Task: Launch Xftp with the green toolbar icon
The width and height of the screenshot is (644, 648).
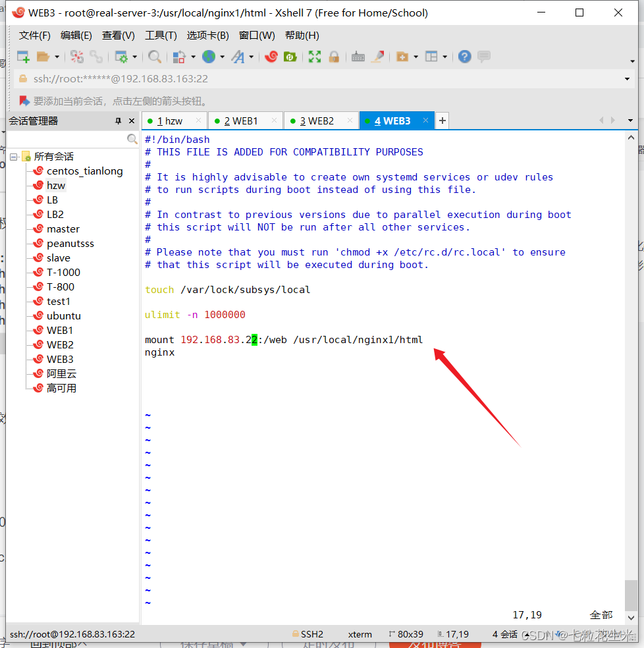Action: tap(290, 57)
